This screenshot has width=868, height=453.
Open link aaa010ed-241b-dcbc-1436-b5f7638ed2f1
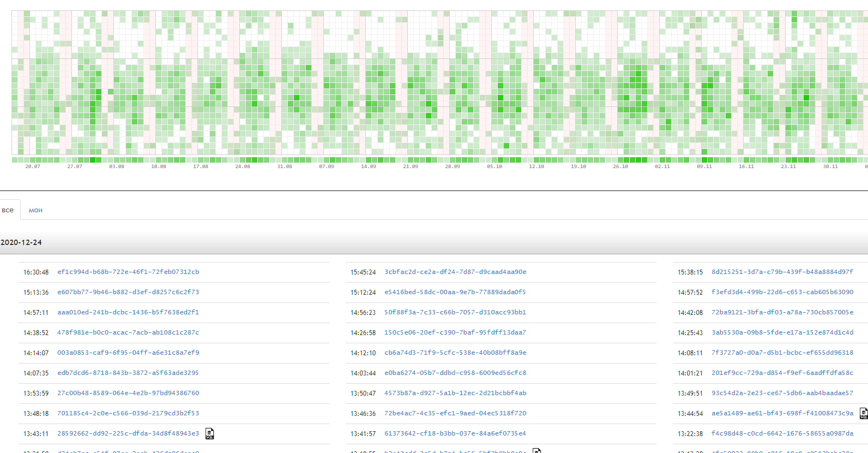(128, 312)
